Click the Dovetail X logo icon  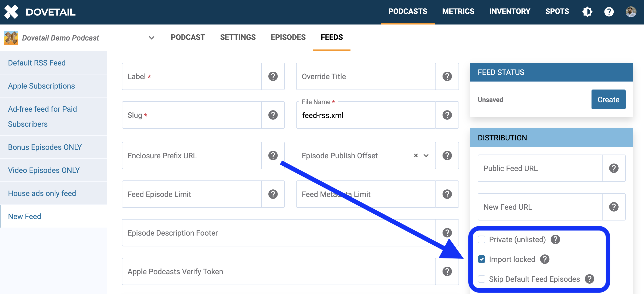point(11,12)
